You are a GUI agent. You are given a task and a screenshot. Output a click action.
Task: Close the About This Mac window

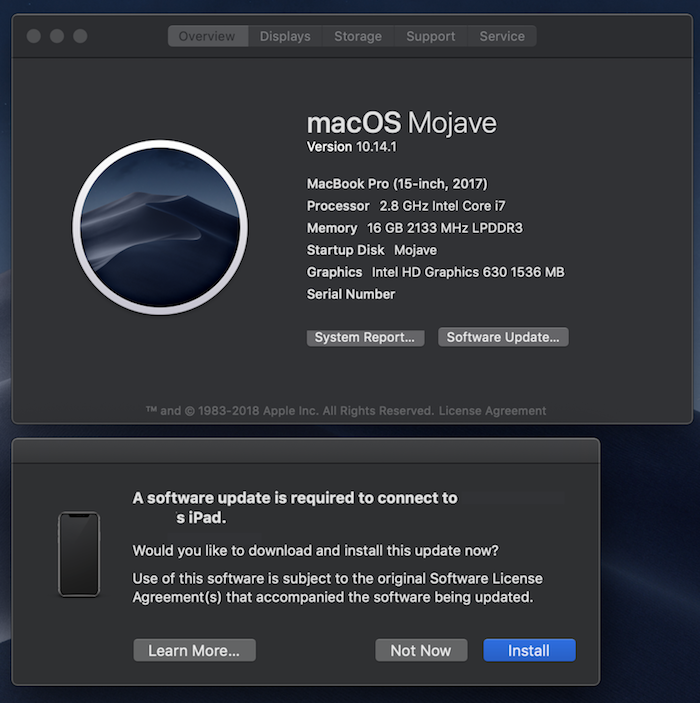34,36
